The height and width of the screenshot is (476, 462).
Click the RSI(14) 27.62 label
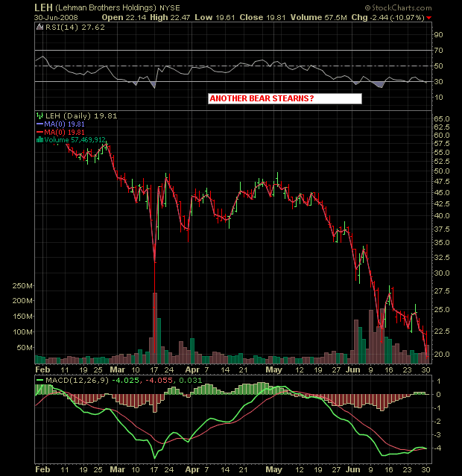pyautogui.click(x=75, y=27)
